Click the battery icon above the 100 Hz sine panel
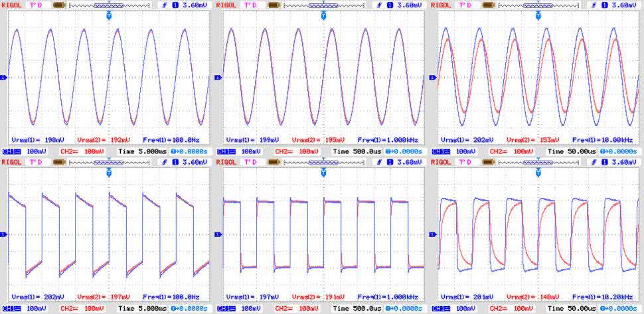 point(58,5)
